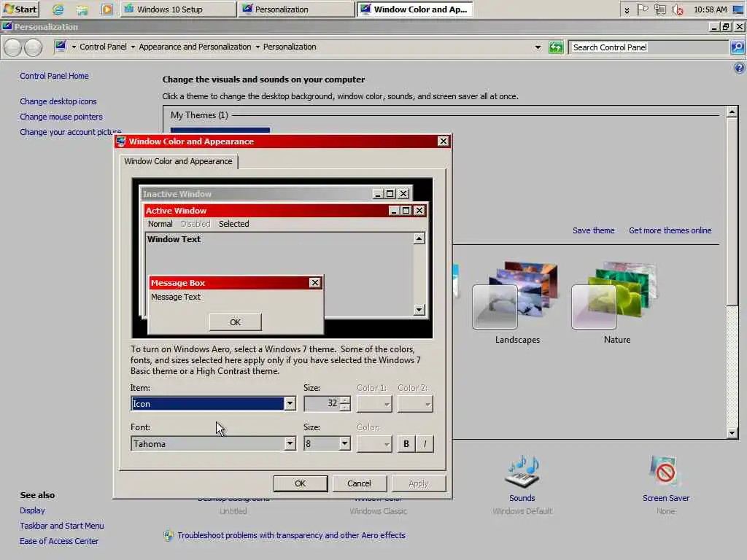
Task: Open Troubleshoot transparency and Aero effects link
Action: pyautogui.click(x=291, y=535)
